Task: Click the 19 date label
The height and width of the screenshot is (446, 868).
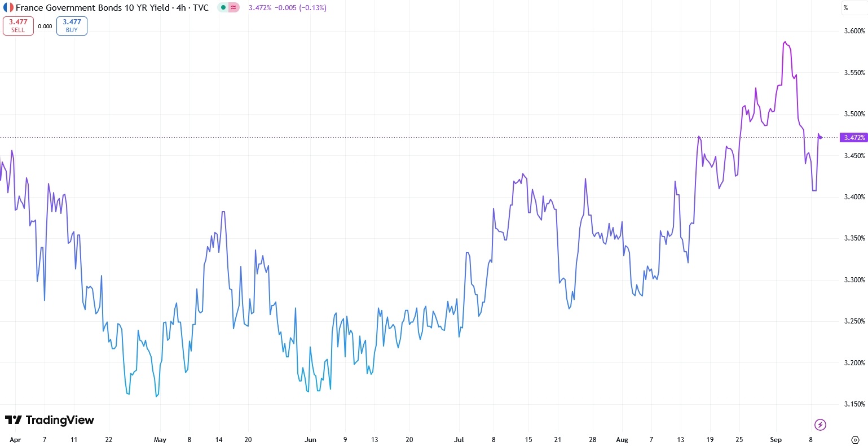Action: pos(710,440)
